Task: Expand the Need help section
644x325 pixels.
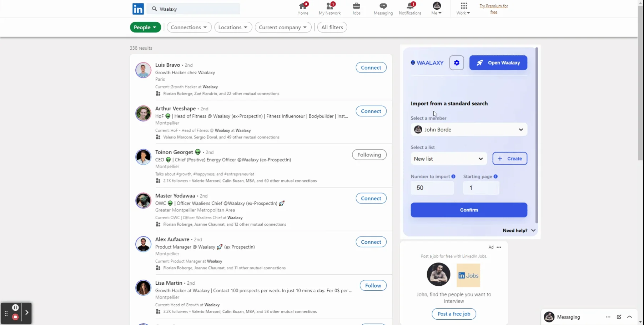Action: click(x=519, y=230)
